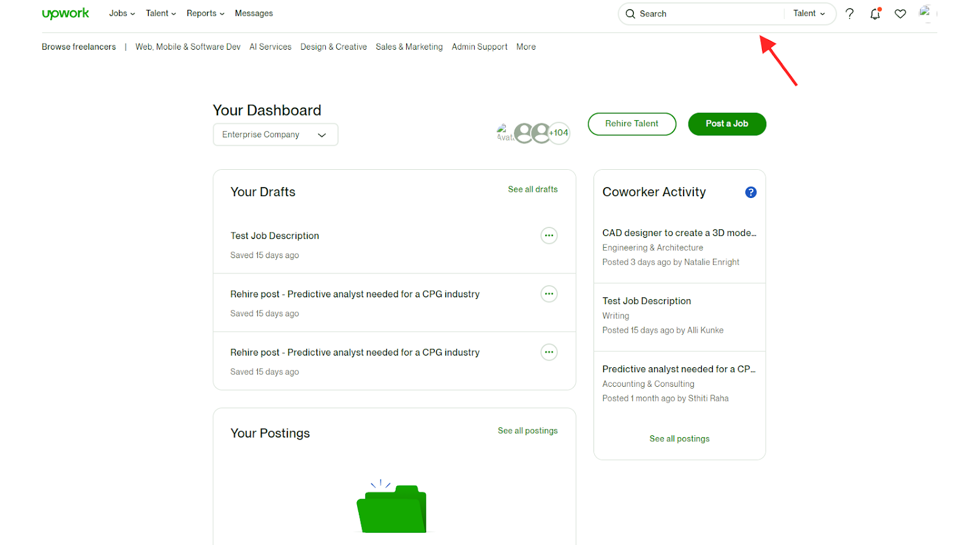Expand the Talent search filter dropdown
Viewport: 980px width, 545px height.
[x=809, y=13]
